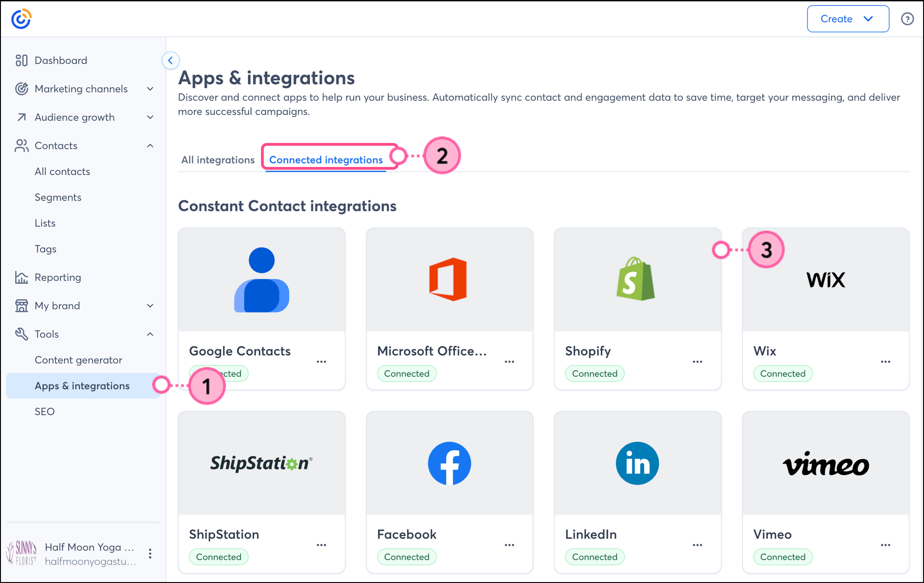Expand Marketing channels chevron

coord(150,89)
